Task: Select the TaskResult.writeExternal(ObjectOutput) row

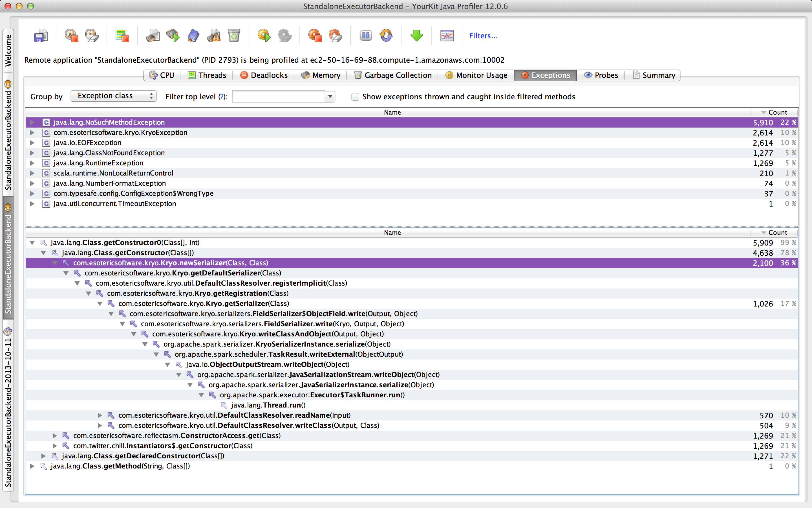Action: coord(412,354)
